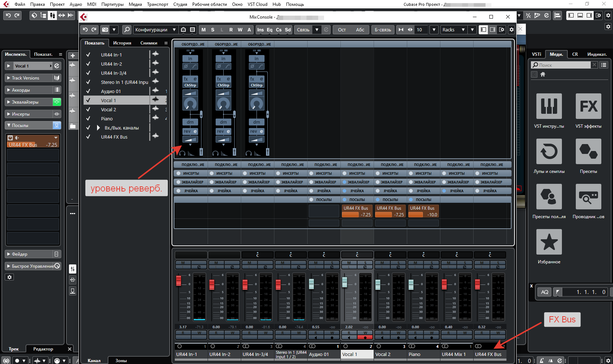Open the Конфигурации dropdown
This screenshot has width=613, height=364.
click(x=155, y=30)
